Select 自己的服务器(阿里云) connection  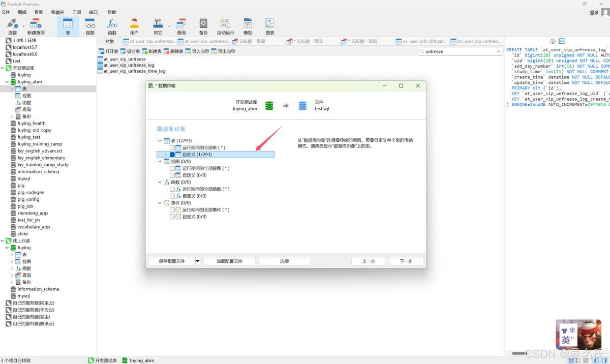click(33, 303)
